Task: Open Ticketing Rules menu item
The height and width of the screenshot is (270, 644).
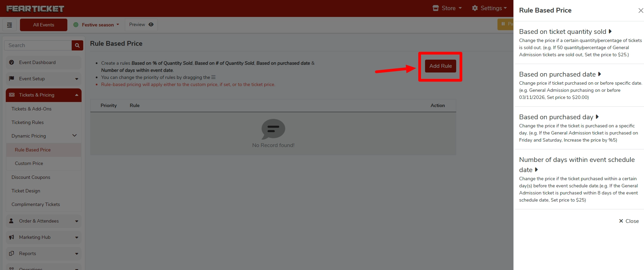Action: pos(44,122)
